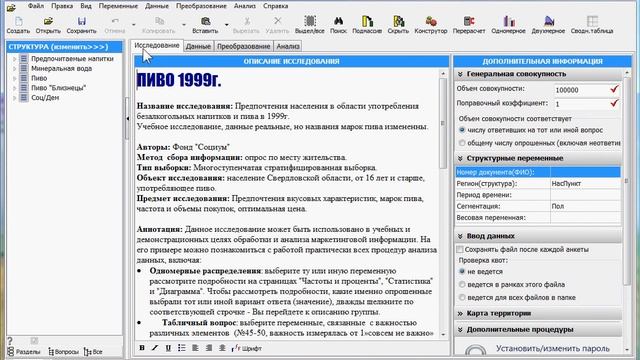
Task: Select 'общему числу опрошенных' radio option
Action: click(462, 143)
